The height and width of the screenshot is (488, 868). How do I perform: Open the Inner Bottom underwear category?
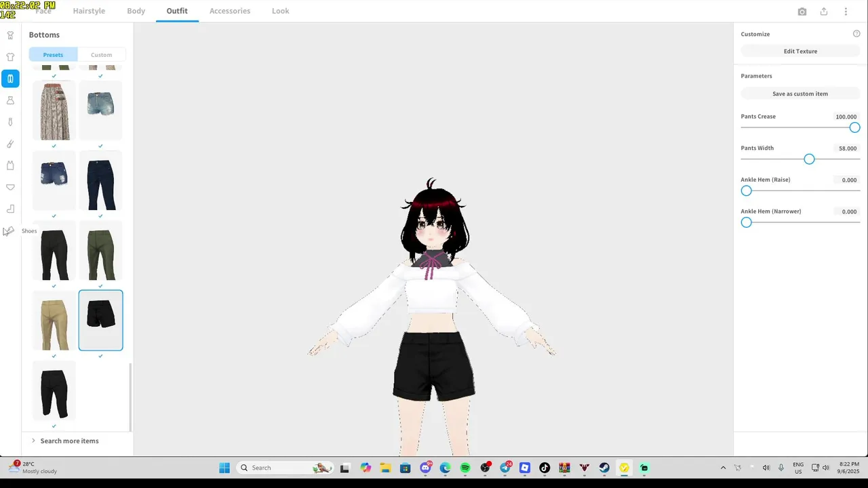[10, 187]
